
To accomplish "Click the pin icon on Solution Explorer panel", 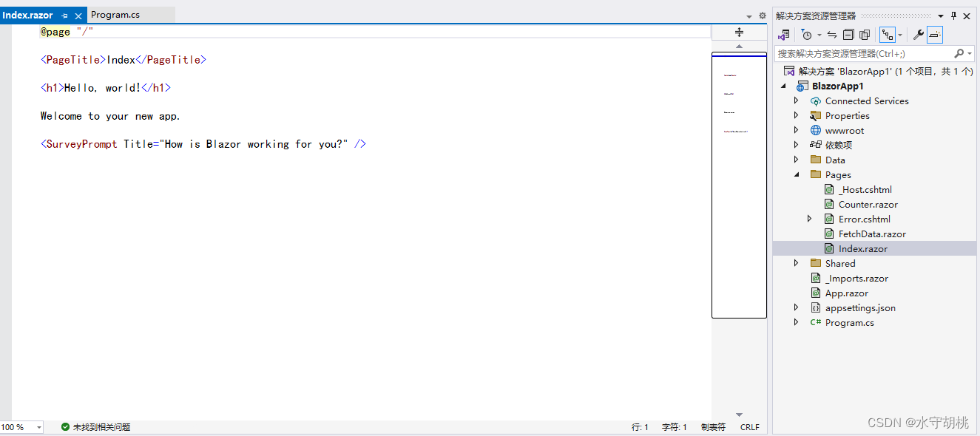I will [x=954, y=15].
